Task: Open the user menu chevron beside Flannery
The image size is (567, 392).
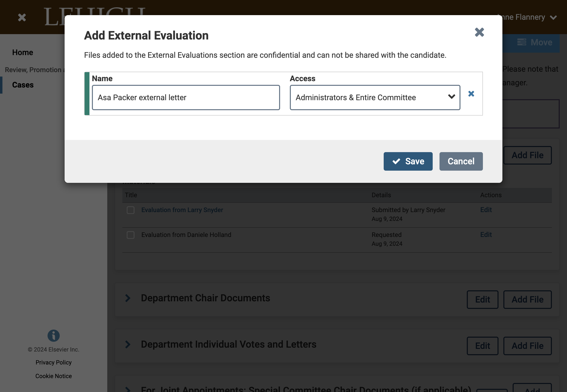Action: point(553,18)
